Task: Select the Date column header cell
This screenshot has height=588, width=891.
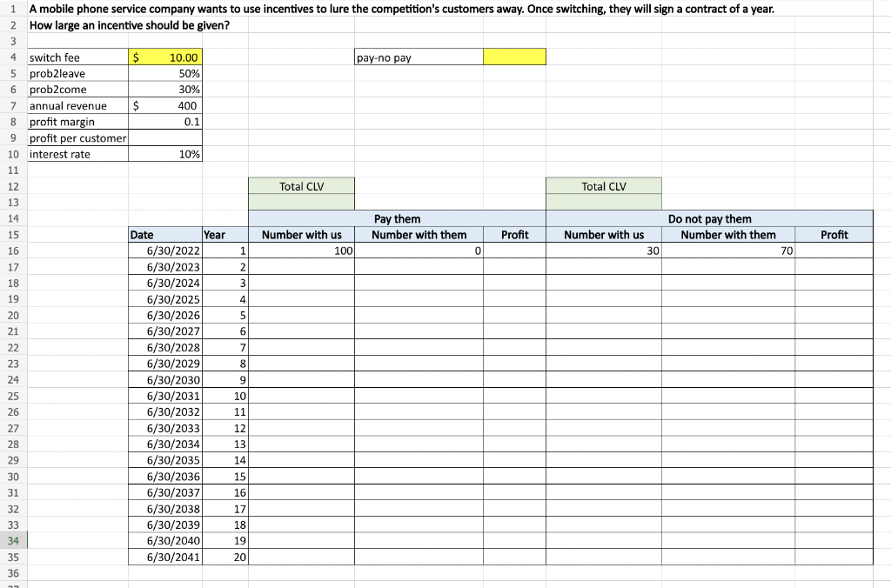Action: [x=165, y=235]
